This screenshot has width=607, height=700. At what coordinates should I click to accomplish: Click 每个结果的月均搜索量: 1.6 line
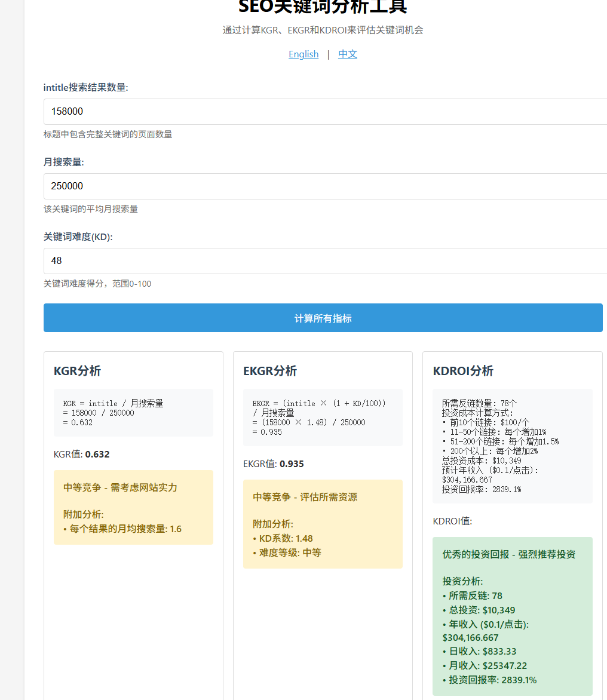point(122,529)
